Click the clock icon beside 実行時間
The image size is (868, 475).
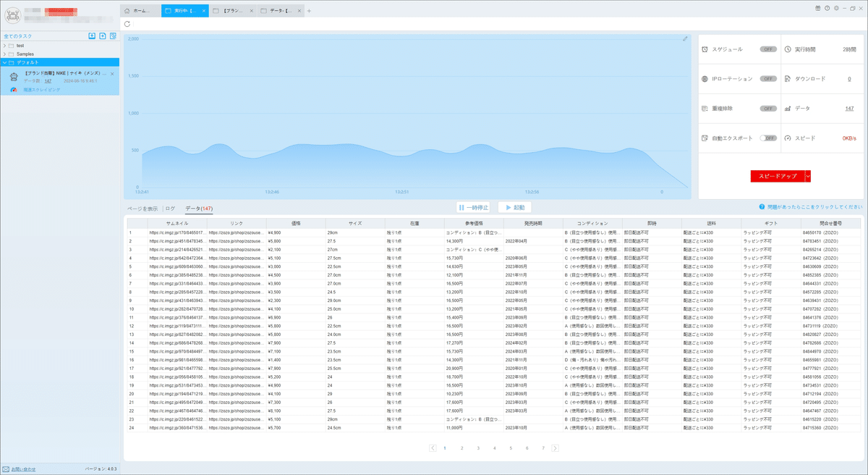788,49
